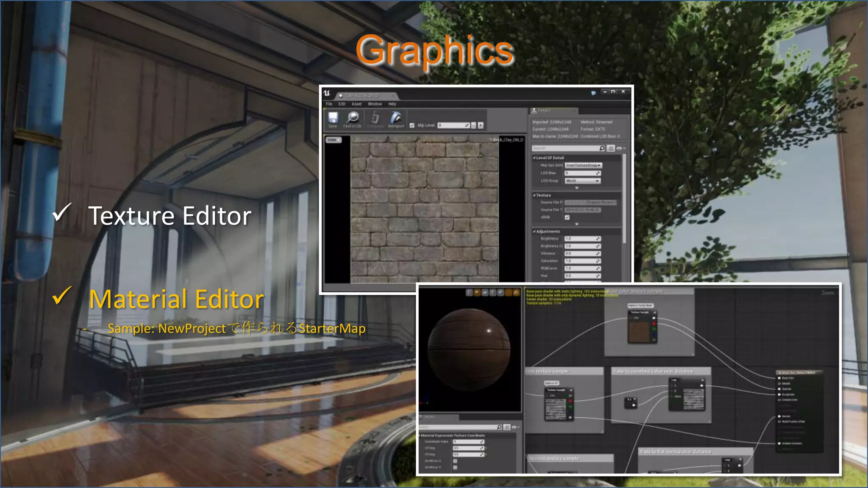Collapse the rock Texture Sample node preview
This screenshot has width=868, height=488.
coord(571,390)
